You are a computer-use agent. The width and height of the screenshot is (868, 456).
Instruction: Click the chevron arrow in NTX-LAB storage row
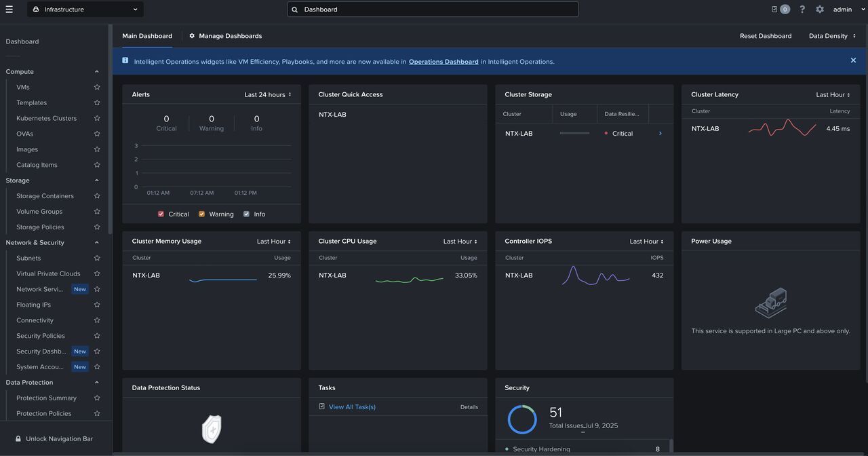(660, 134)
